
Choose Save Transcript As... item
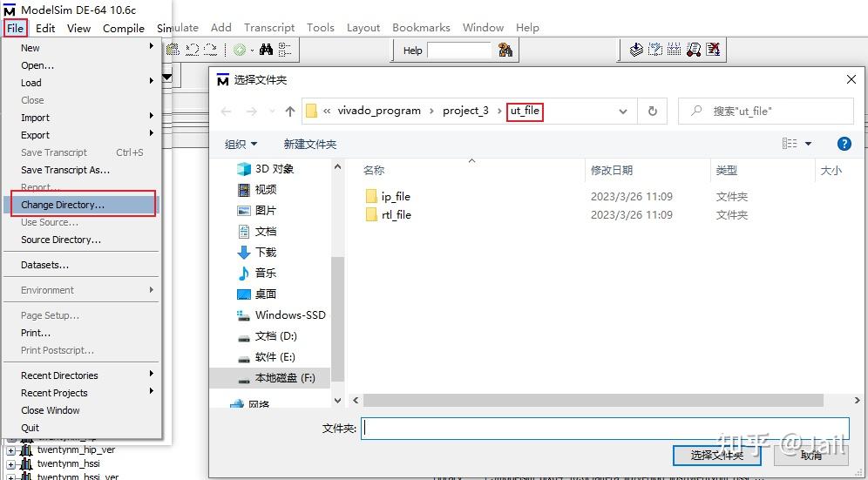(x=82, y=170)
